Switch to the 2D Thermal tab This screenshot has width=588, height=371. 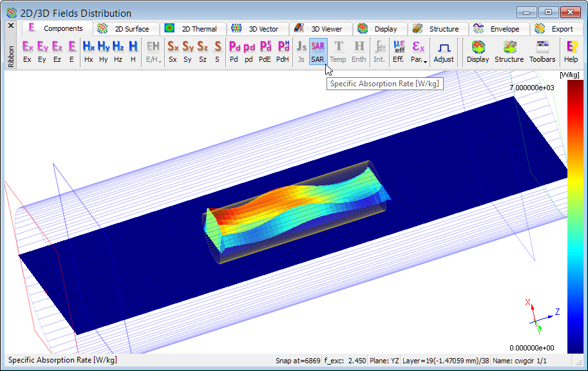pyautogui.click(x=198, y=29)
